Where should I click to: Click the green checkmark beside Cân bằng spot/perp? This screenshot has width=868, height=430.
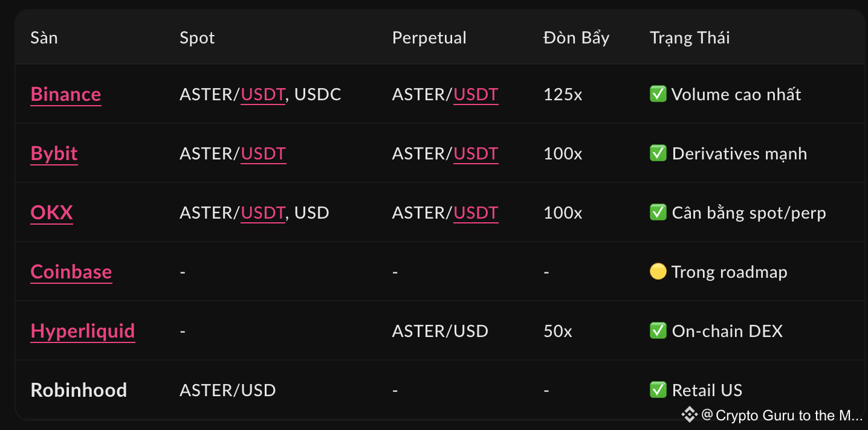[x=658, y=213]
